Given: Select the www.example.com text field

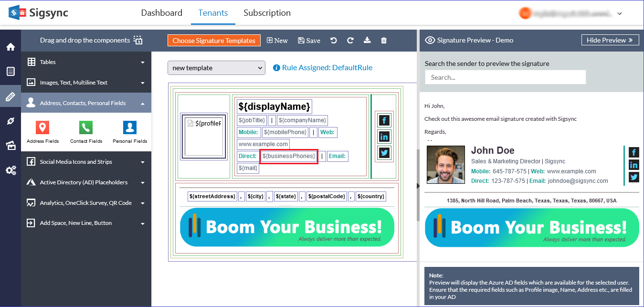Looking at the screenshot, I should [263, 144].
